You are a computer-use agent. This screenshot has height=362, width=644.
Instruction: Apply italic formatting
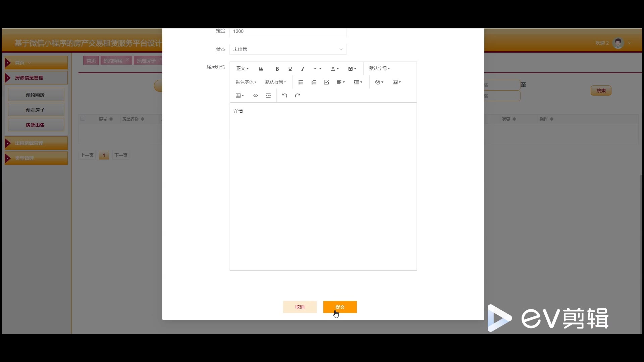pyautogui.click(x=303, y=69)
